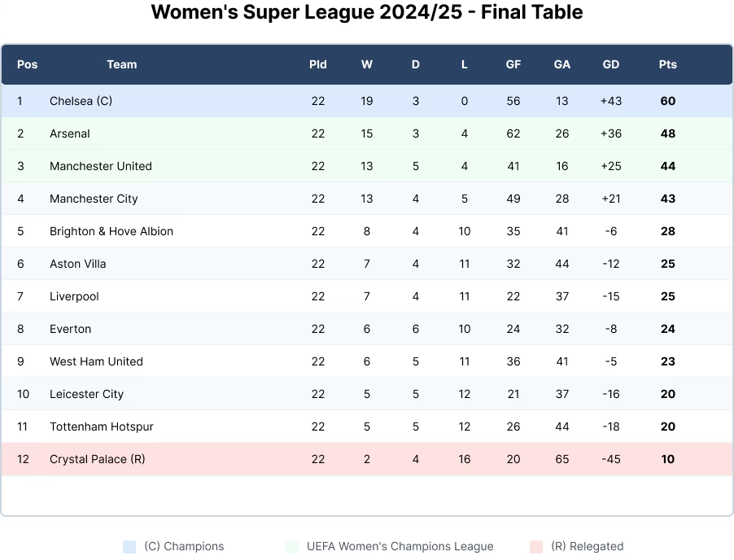Click the GD column header
Image resolution: width=734 pixels, height=560 pixels.
click(x=611, y=64)
